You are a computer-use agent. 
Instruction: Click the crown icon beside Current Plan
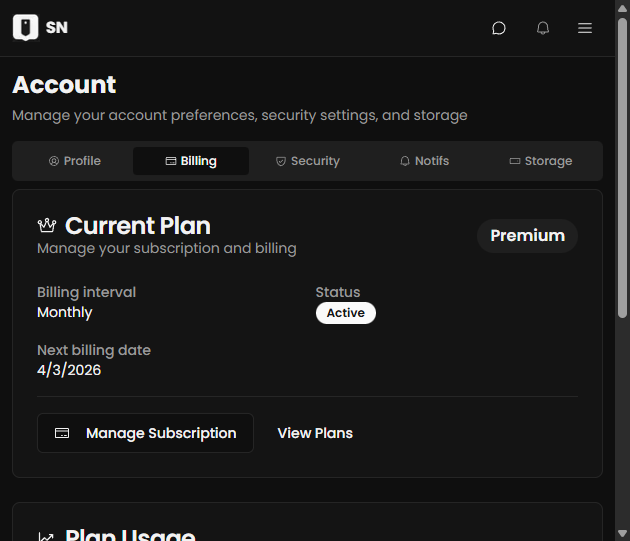tap(47, 226)
